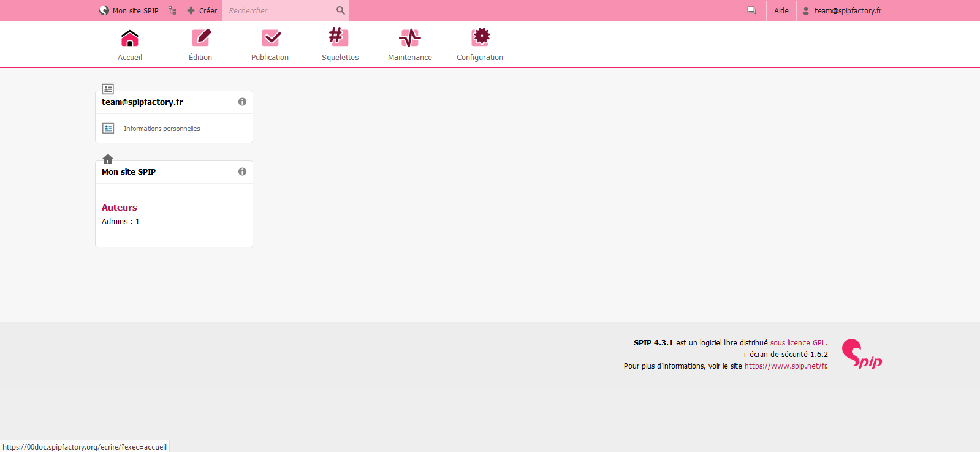The width and height of the screenshot is (980, 452).
Task: Visit the https://www.spip.net/fr link
Action: [x=785, y=366]
